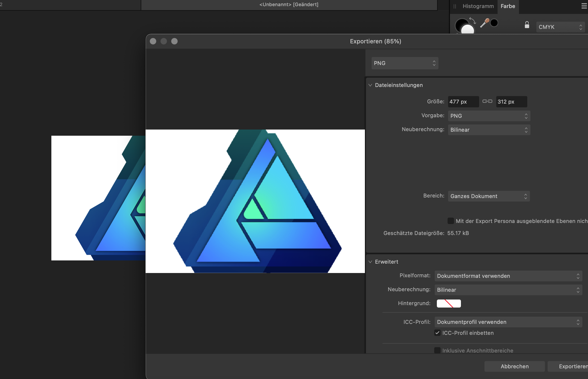Click the canvas image behind the dialog
The width and height of the screenshot is (588, 379).
point(98,198)
